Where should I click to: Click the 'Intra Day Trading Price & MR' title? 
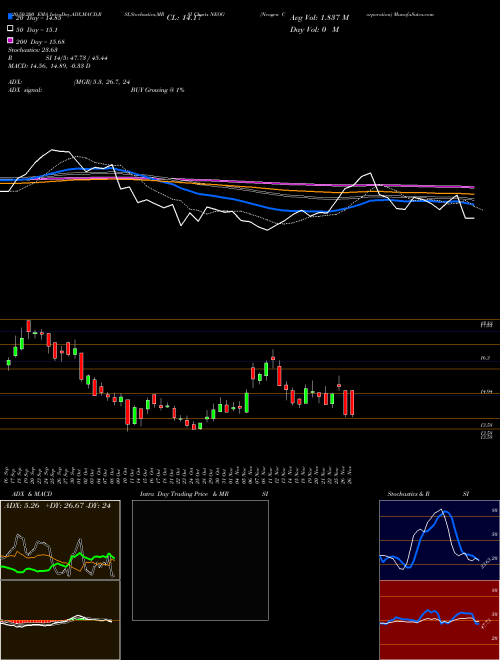click(x=184, y=494)
